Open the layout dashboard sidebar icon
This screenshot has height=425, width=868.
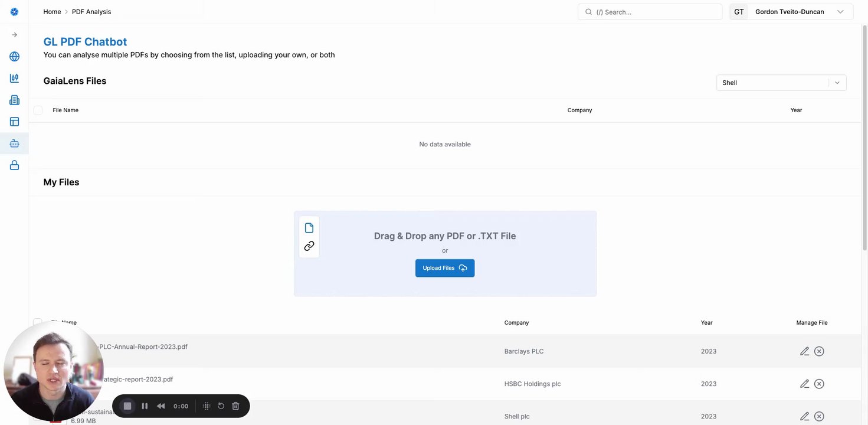pos(14,122)
